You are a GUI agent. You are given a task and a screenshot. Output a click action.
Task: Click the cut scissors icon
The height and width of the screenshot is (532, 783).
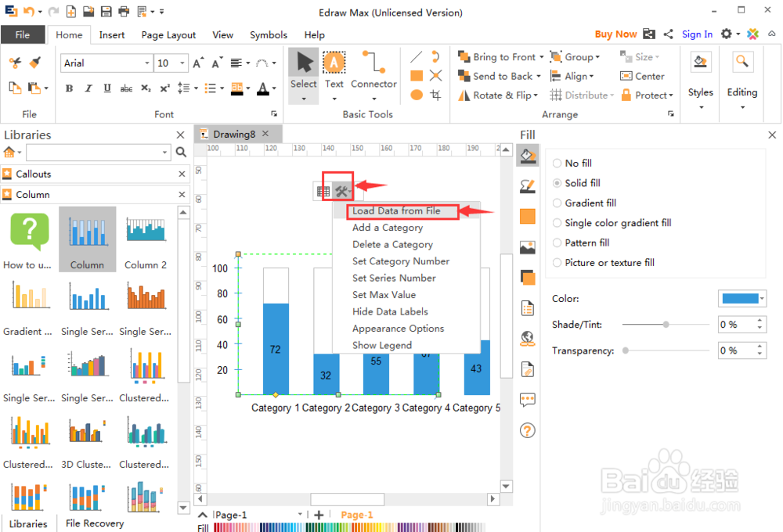point(15,63)
